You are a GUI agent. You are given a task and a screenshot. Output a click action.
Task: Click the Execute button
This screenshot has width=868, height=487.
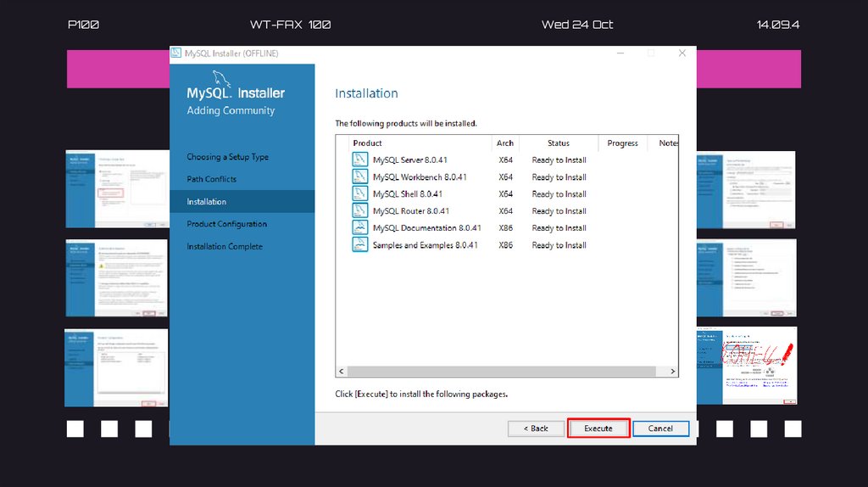pyautogui.click(x=598, y=428)
